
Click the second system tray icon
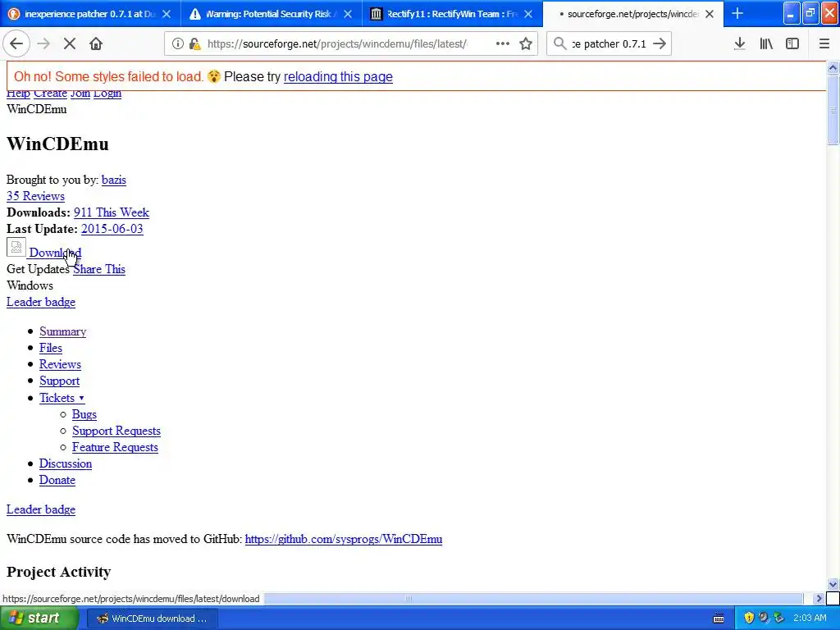coord(764,618)
